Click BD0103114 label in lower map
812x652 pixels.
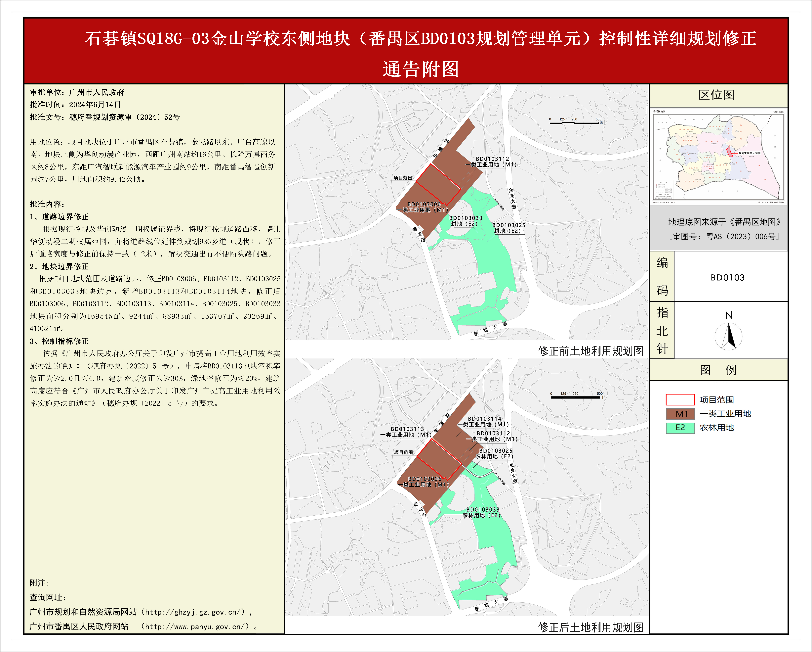[484, 419]
